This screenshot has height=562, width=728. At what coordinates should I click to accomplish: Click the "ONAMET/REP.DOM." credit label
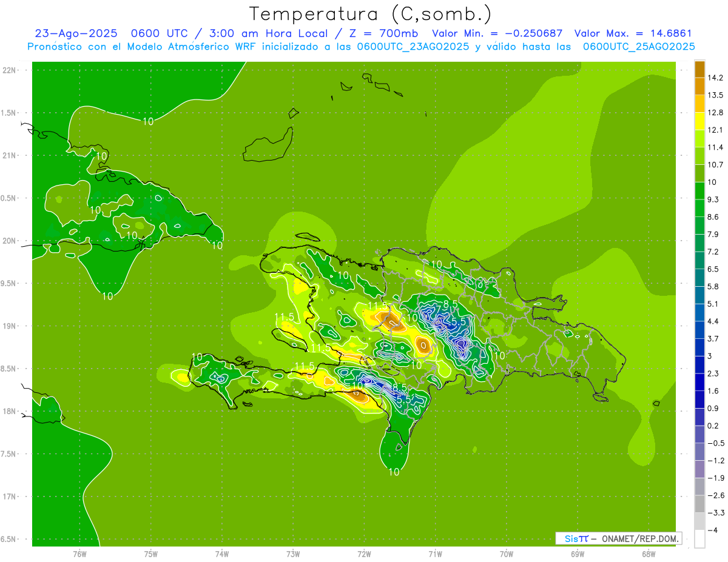[x=641, y=538]
